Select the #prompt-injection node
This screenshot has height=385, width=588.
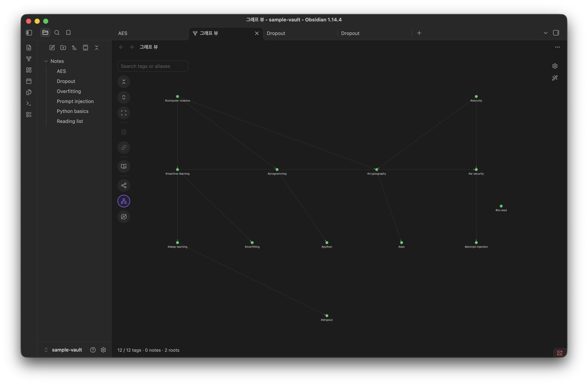[x=476, y=243]
